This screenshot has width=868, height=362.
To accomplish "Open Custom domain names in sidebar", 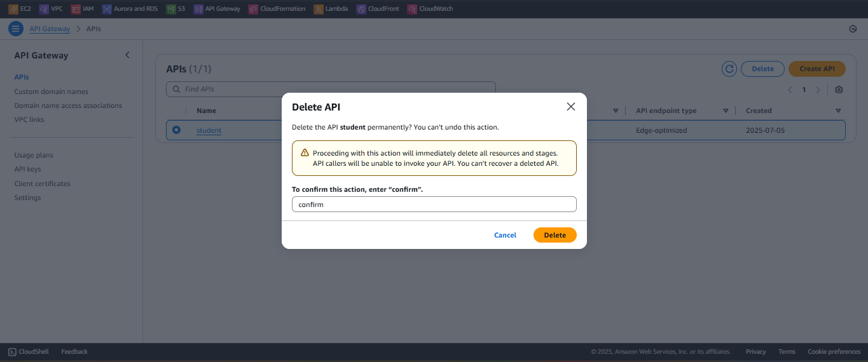I will [x=52, y=91].
